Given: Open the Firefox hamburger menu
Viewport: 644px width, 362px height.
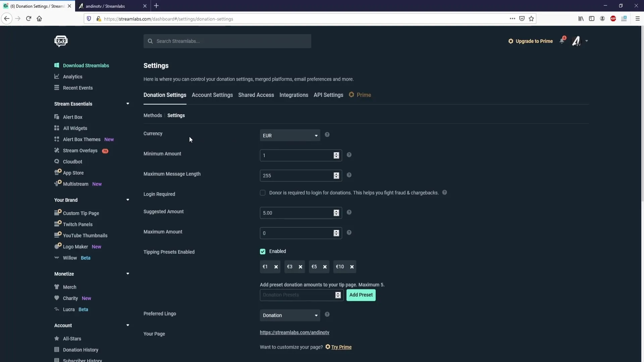Looking at the screenshot, I should point(638,19).
